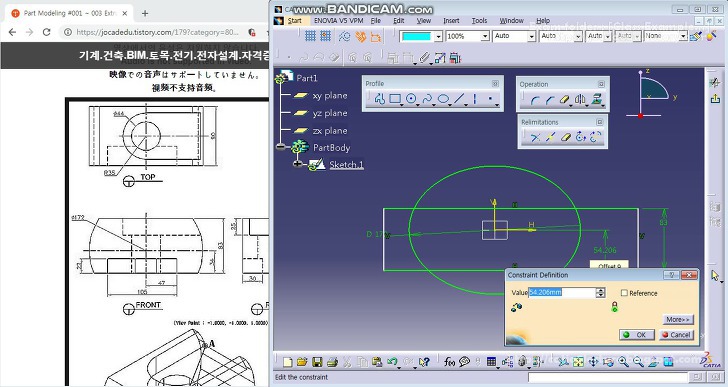
Task: Toggle the sketch Grid display
Action: point(310,36)
